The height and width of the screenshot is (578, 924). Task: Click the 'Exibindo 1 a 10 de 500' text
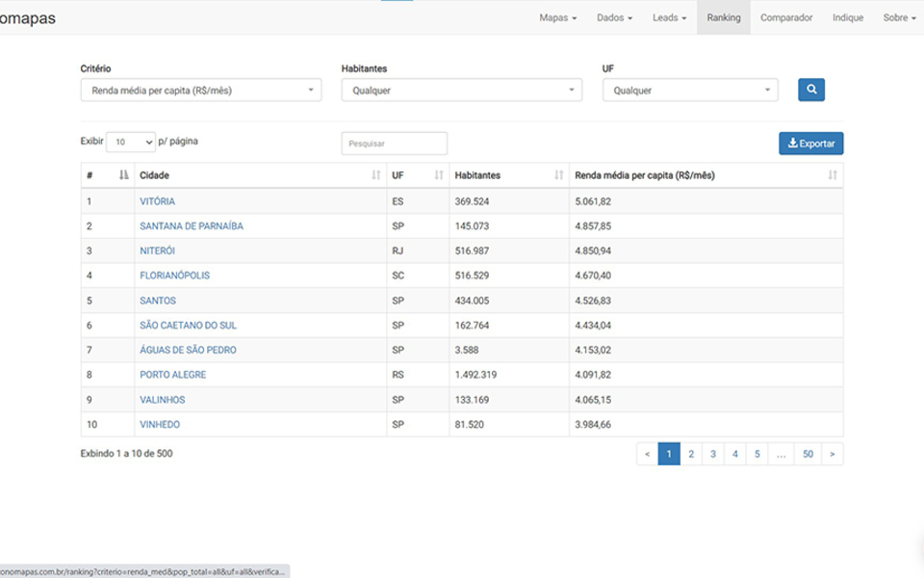point(126,454)
